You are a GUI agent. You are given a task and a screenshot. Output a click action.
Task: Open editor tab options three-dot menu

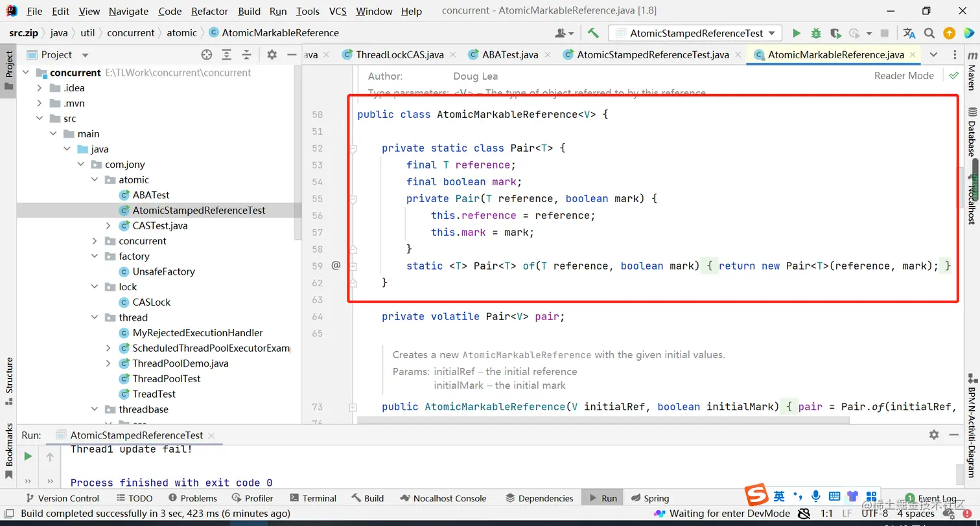click(955, 55)
